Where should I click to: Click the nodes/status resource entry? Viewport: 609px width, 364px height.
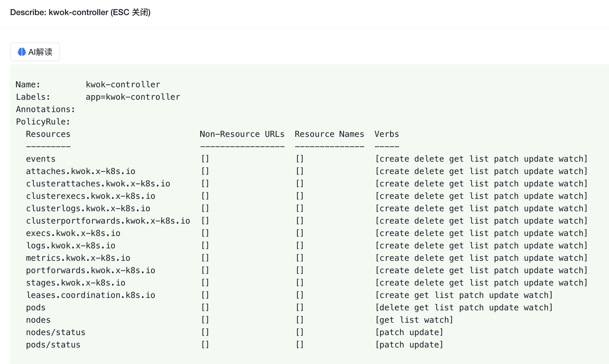(56, 332)
